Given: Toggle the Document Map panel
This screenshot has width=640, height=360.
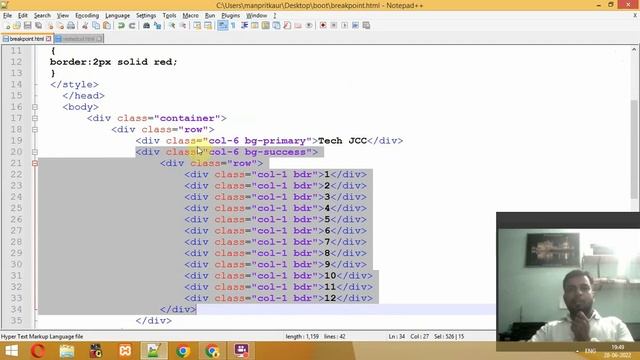Looking at the screenshot, I should click(265, 26).
